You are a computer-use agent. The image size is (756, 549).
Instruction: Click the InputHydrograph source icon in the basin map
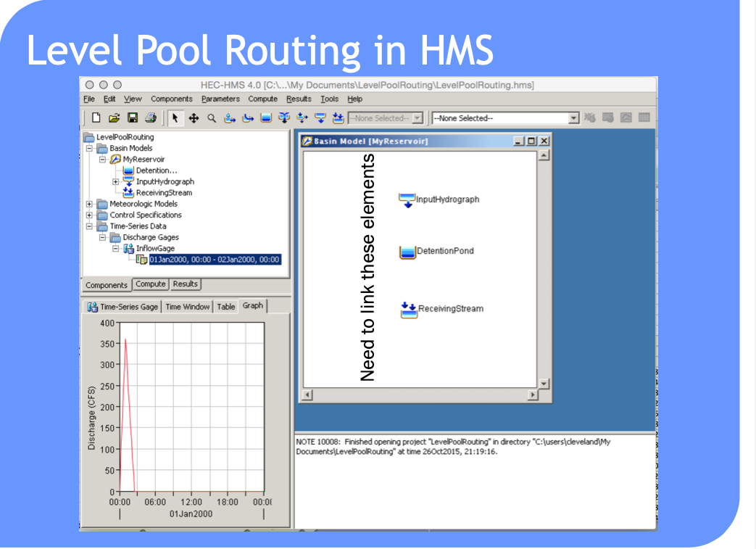click(x=407, y=199)
